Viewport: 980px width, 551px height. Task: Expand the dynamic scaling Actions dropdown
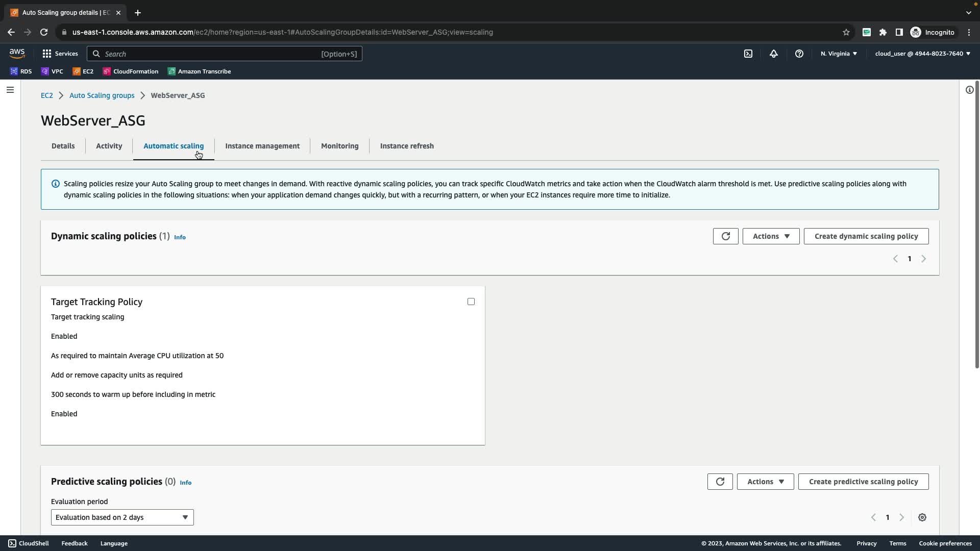771,236
